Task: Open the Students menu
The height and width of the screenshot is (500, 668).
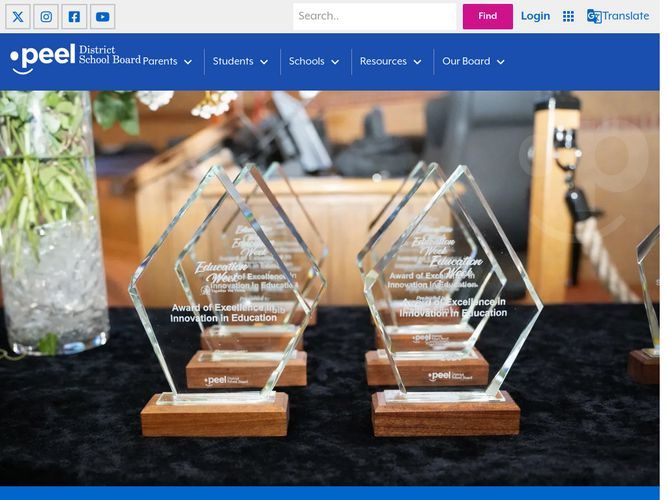Action: click(233, 61)
